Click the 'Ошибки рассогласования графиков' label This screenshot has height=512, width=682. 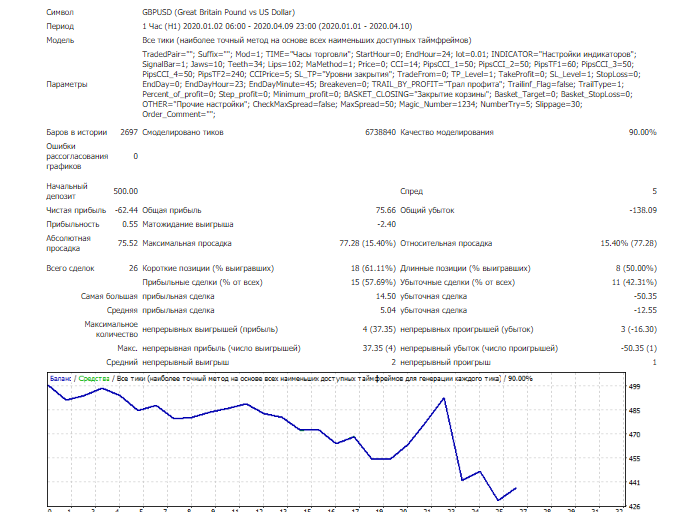(x=77, y=156)
